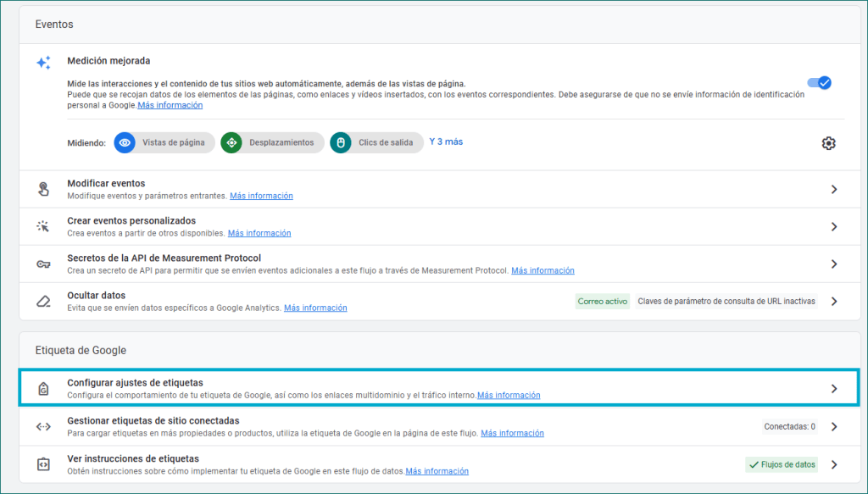This screenshot has height=494, width=868.
Task: Open Ver instrucciones de etiquetas row
Action: pos(133,458)
